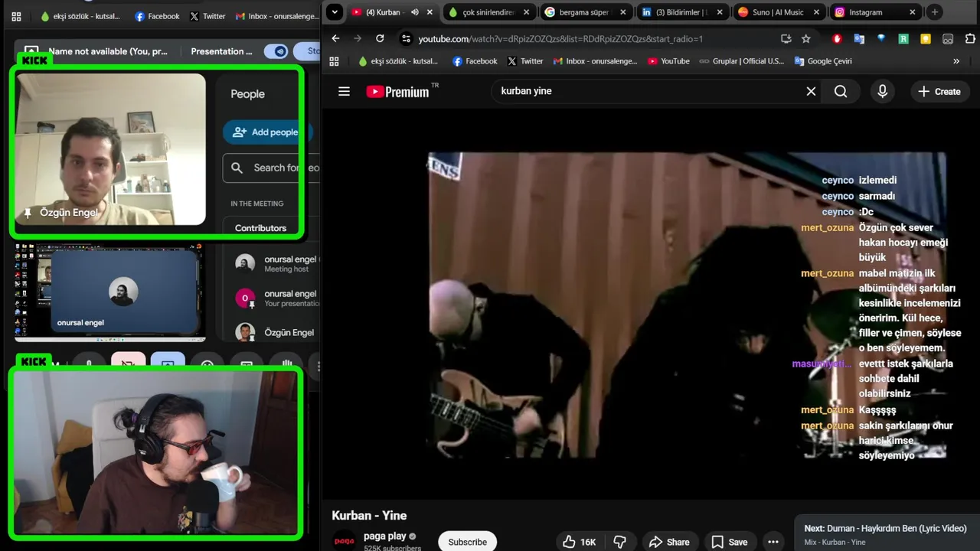The height and width of the screenshot is (551, 980).
Task: Open the Google Çeviri bookmark
Action: click(x=823, y=61)
